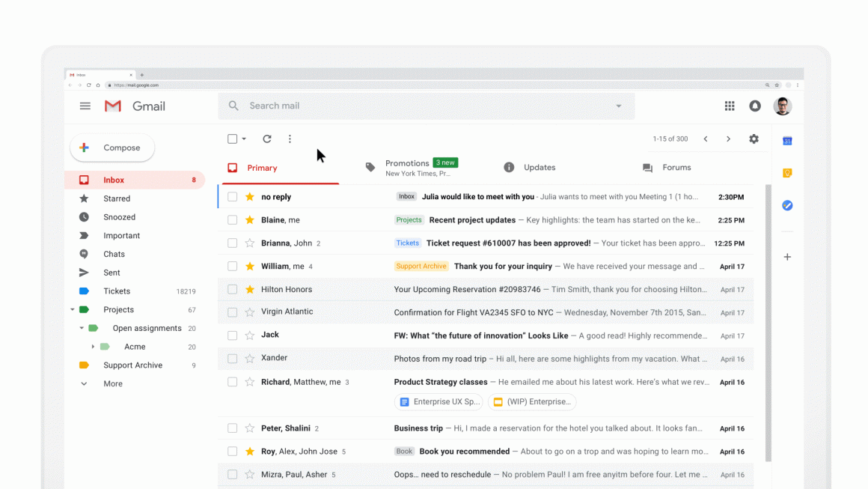Open Google Keep in the side panel

pos(787,172)
